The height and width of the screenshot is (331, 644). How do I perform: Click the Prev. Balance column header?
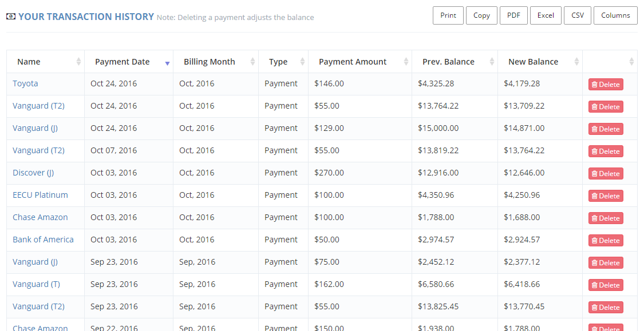point(455,62)
